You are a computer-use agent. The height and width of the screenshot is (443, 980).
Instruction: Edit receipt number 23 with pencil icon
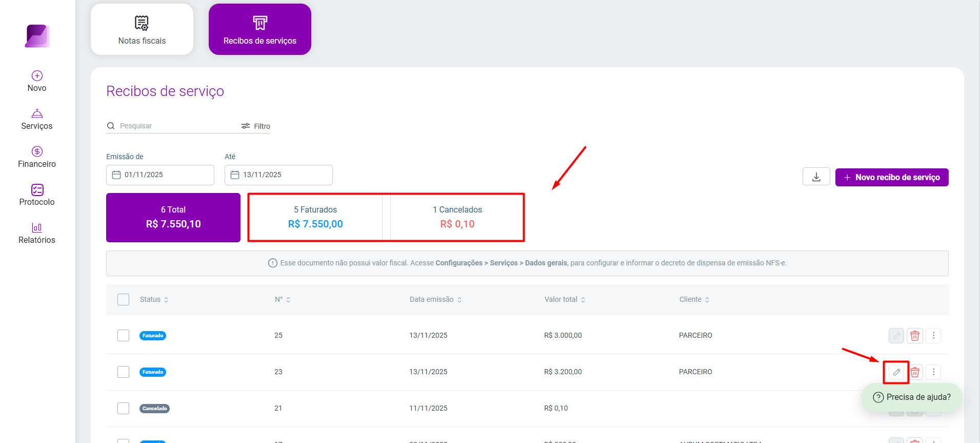tap(896, 372)
